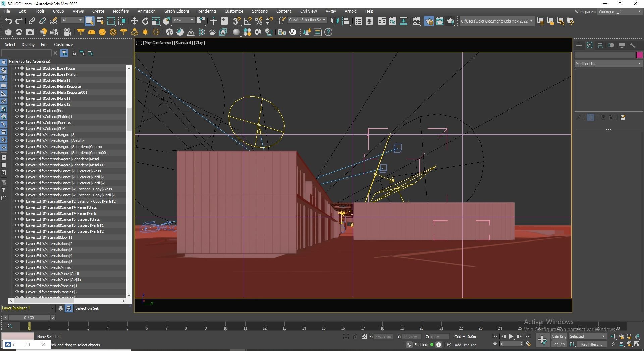Open the Select by Name dialog

coord(100,21)
